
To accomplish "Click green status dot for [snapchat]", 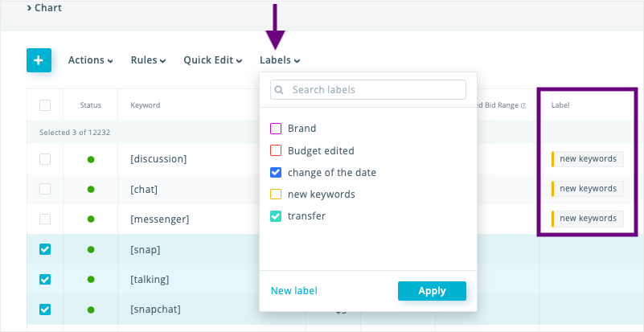I will (91, 309).
